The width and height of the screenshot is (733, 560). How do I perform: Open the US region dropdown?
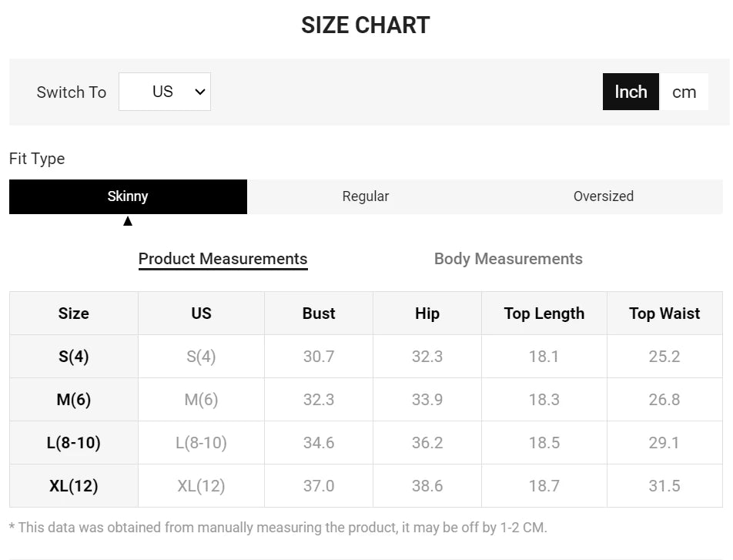(165, 92)
